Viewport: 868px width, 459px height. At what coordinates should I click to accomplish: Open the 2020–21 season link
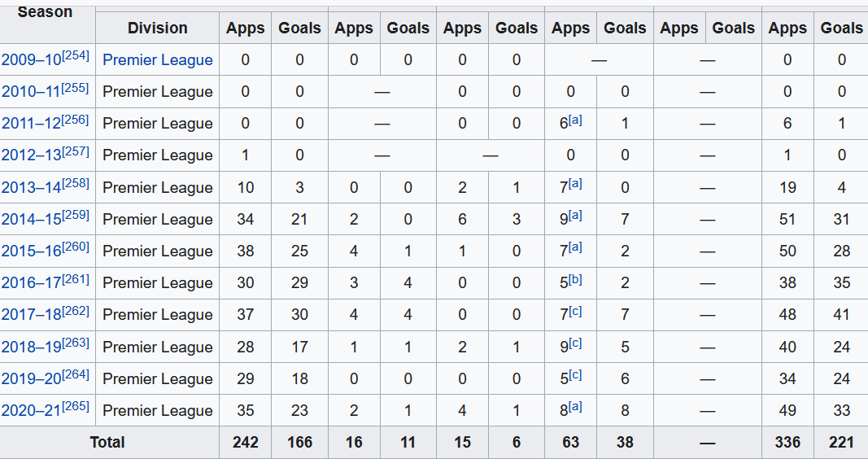[x=31, y=410]
